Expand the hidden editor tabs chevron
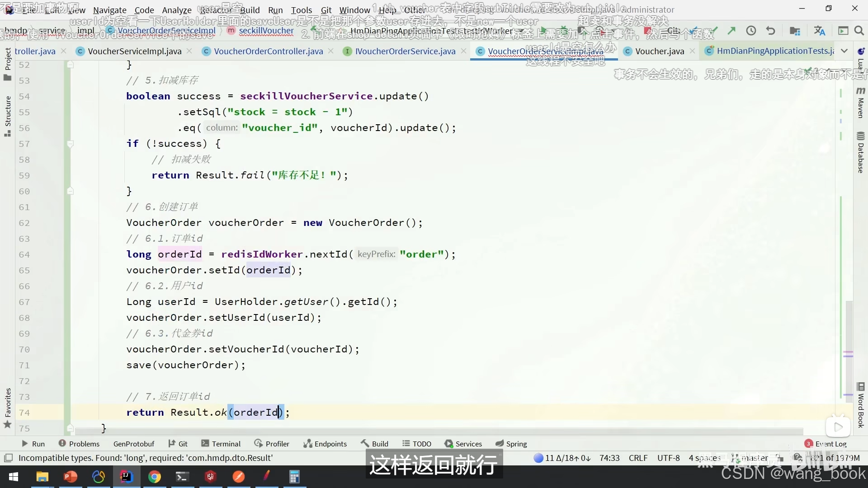 click(844, 51)
